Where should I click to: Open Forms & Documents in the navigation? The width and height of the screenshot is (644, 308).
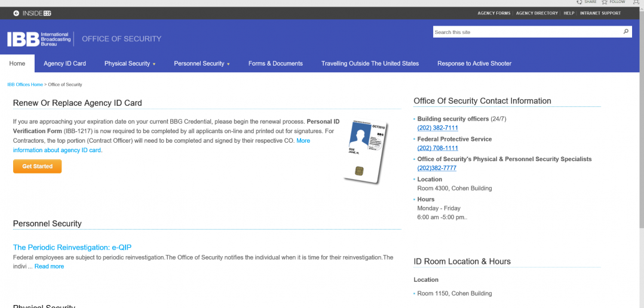(275, 63)
